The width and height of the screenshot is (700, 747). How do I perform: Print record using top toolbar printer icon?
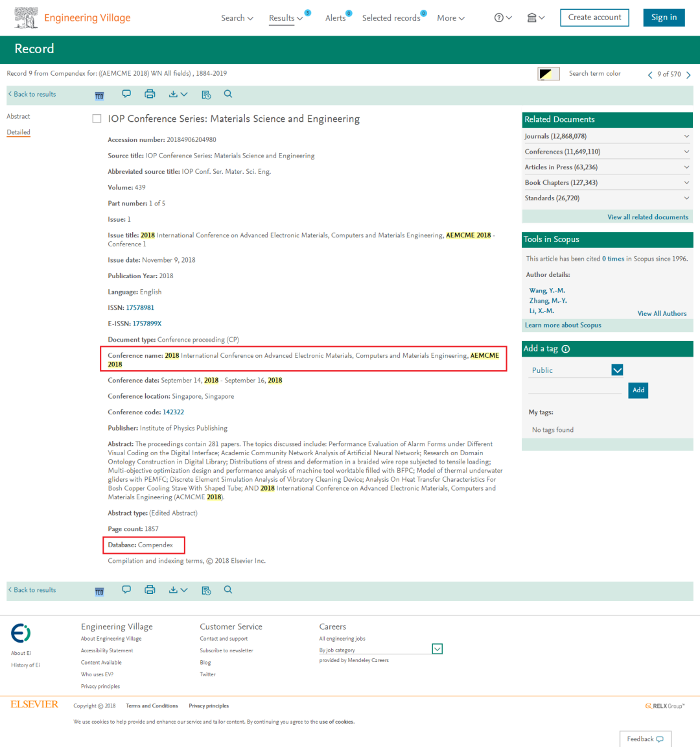tap(150, 94)
